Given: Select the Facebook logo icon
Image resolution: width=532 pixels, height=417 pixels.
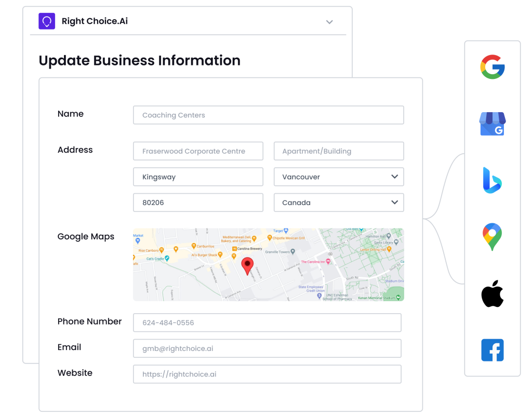Looking at the screenshot, I should [x=493, y=350].
